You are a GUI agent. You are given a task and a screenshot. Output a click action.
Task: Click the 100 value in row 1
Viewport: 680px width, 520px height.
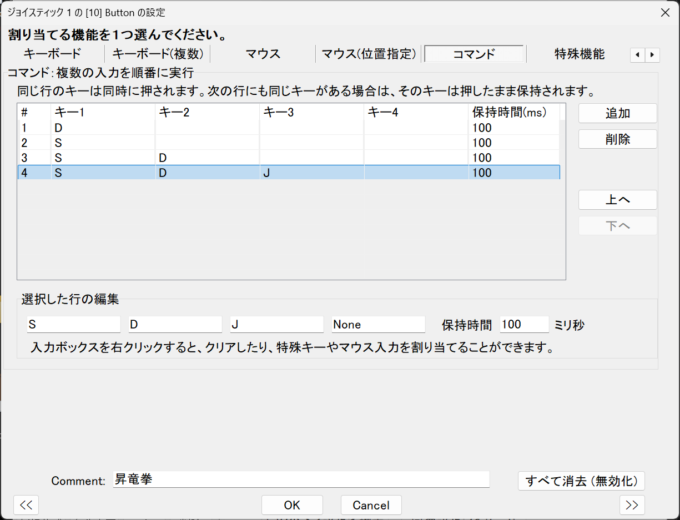pos(482,128)
